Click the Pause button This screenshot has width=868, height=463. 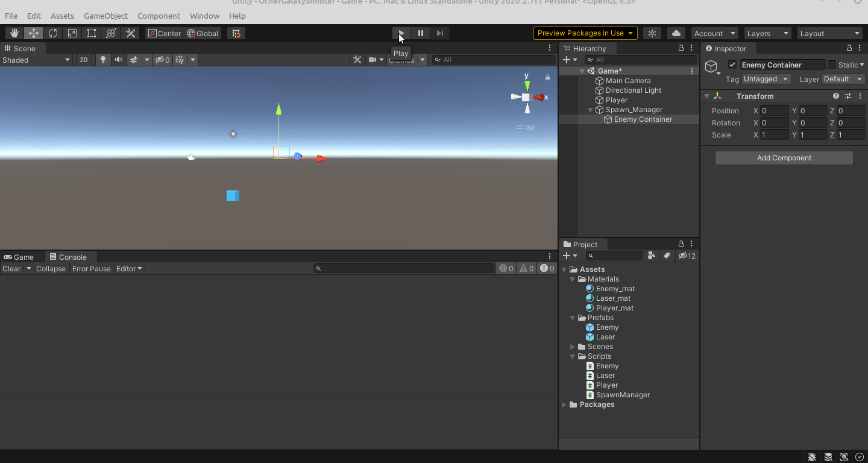pyautogui.click(x=421, y=33)
